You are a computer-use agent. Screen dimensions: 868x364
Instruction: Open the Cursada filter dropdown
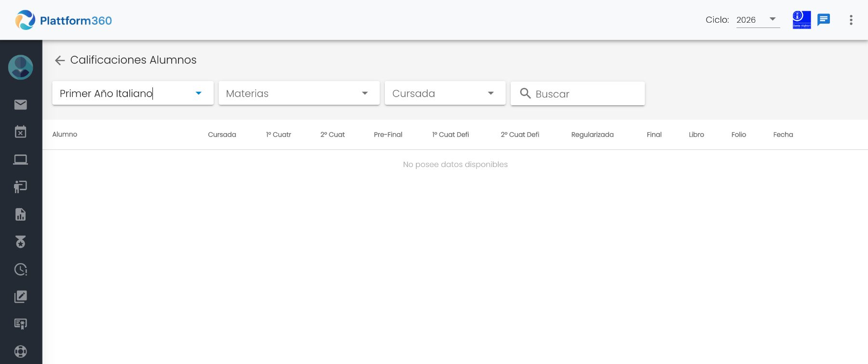(445, 93)
